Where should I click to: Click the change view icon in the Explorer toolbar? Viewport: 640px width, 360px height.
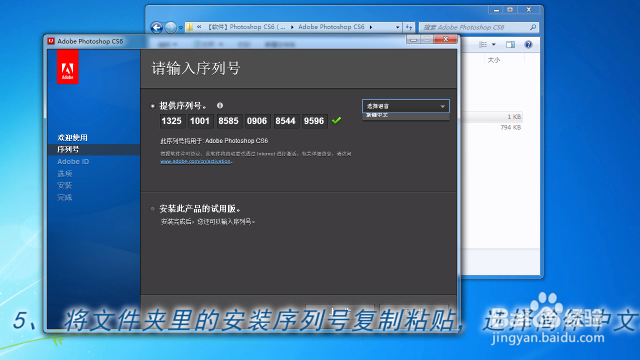483,44
